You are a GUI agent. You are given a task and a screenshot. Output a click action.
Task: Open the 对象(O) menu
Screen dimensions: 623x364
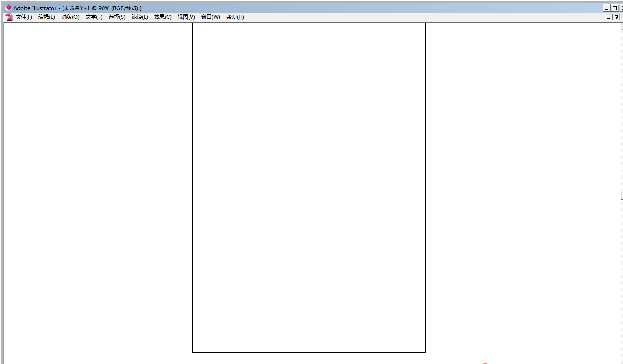(70, 17)
